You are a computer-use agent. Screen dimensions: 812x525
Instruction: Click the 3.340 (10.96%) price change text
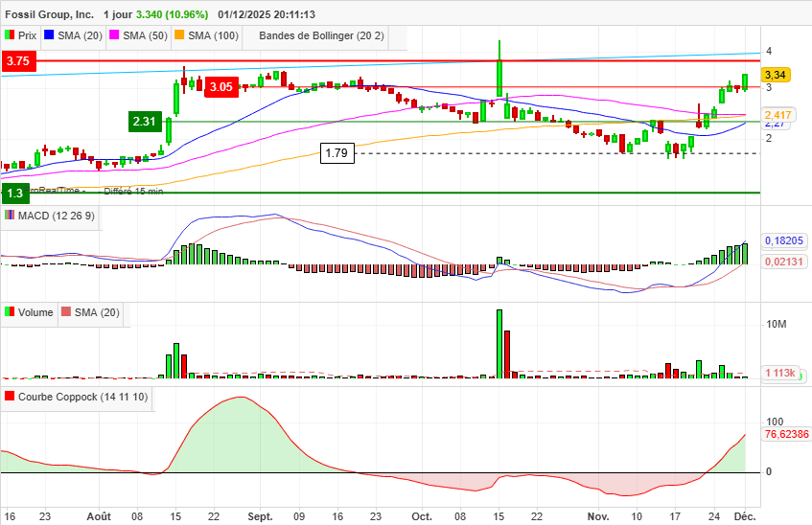pyautogui.click(x=172, y=14)
